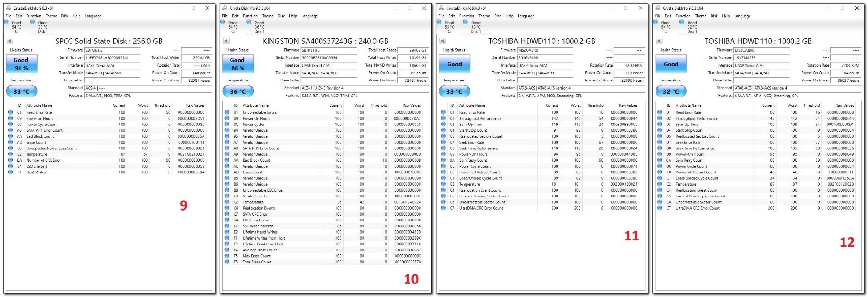The width and height of the screenshot is (868, 297).
Task: Click the 36 °C temperature button in the KINGSTON window
Action: [x=238, y=91]
